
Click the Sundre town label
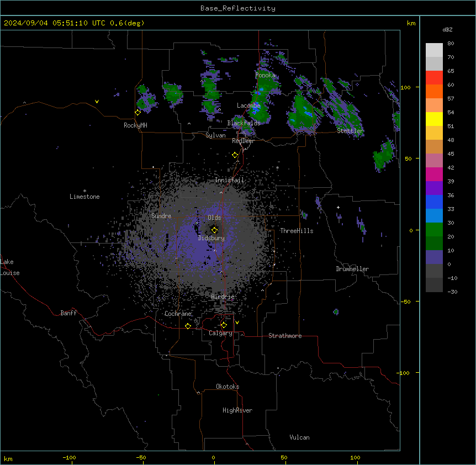click(x=161, y=216)
